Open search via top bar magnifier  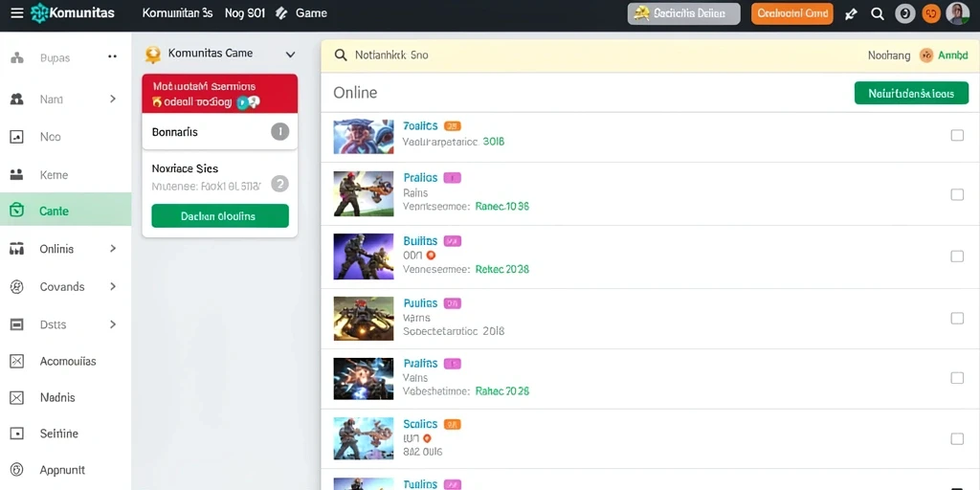pyautogui.click(x=878, y=13)
